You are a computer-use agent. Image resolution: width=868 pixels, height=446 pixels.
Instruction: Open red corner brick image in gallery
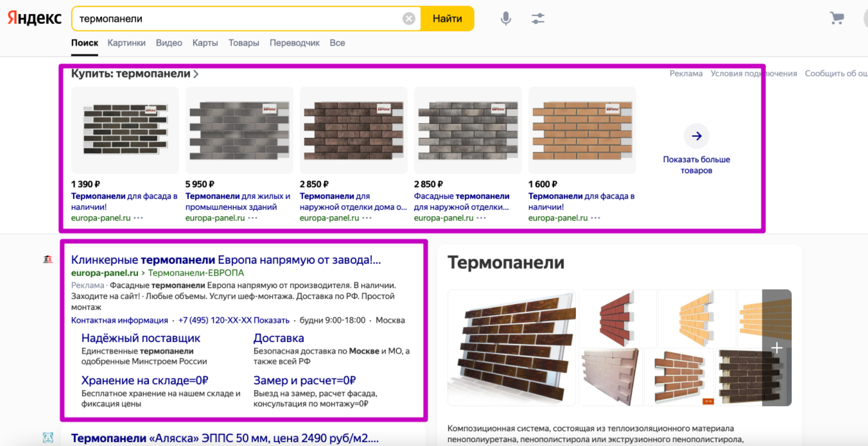coord(617,319)
